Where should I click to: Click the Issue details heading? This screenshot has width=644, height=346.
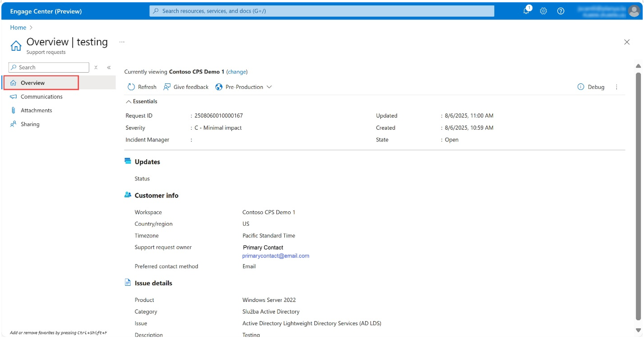(x=153, y=283)
